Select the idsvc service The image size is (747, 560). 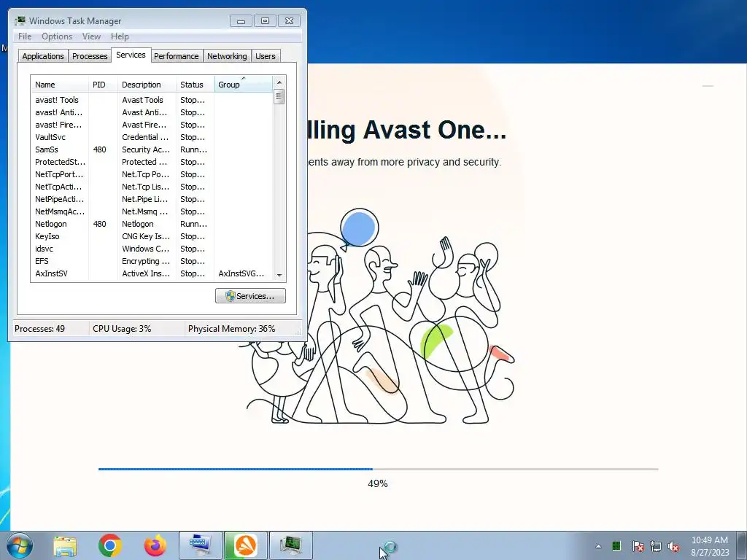click(x=152, y=249)
